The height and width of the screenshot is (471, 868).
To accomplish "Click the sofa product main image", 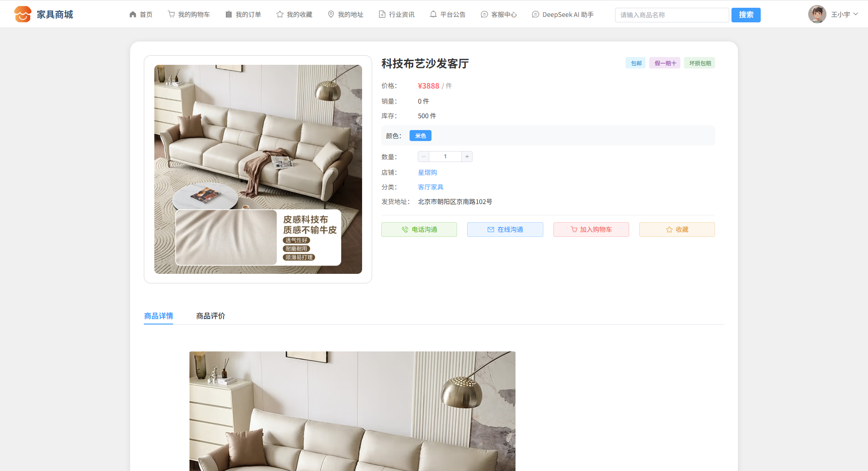I will click(x=258, y=169).
